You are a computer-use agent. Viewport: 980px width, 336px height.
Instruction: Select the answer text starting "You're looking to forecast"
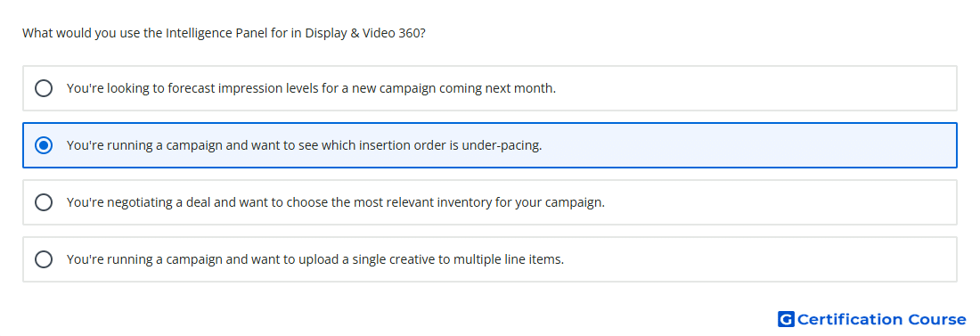click(311, 88)
